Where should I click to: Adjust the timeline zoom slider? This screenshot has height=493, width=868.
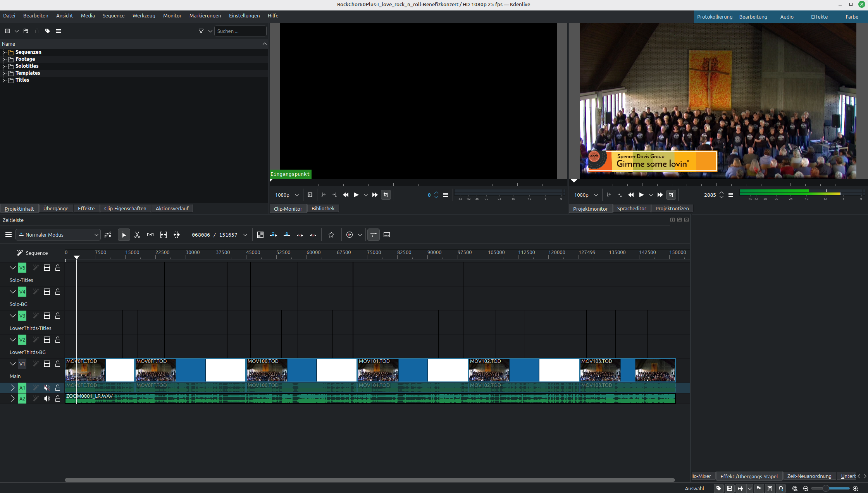(826, 488)
